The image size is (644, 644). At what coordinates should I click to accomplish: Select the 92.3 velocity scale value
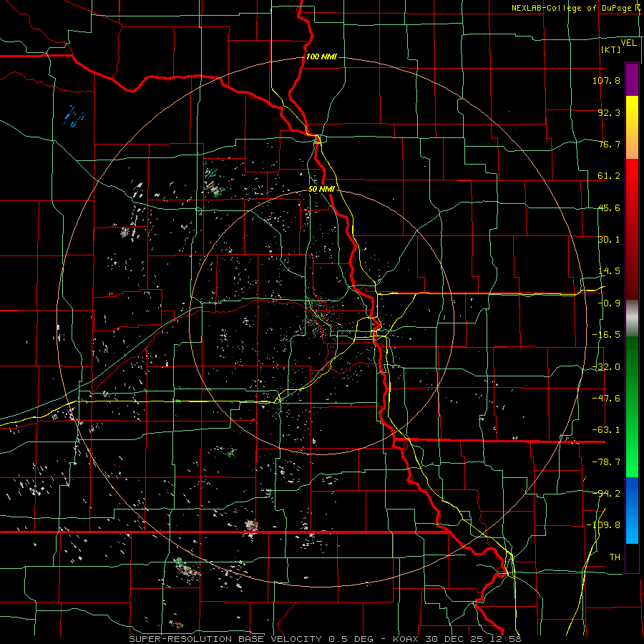[609, 112]
